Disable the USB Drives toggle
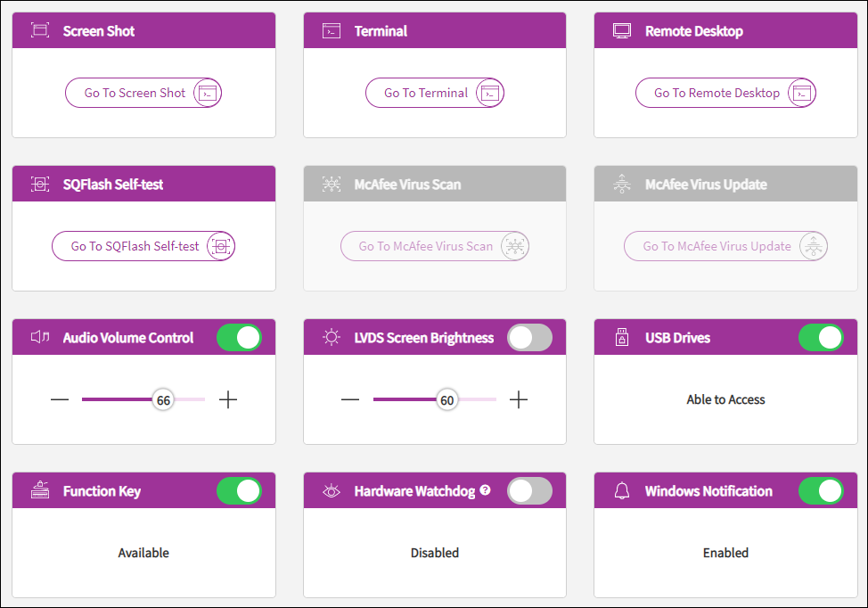This screenshot has width=868, height=608. [820, 338]
